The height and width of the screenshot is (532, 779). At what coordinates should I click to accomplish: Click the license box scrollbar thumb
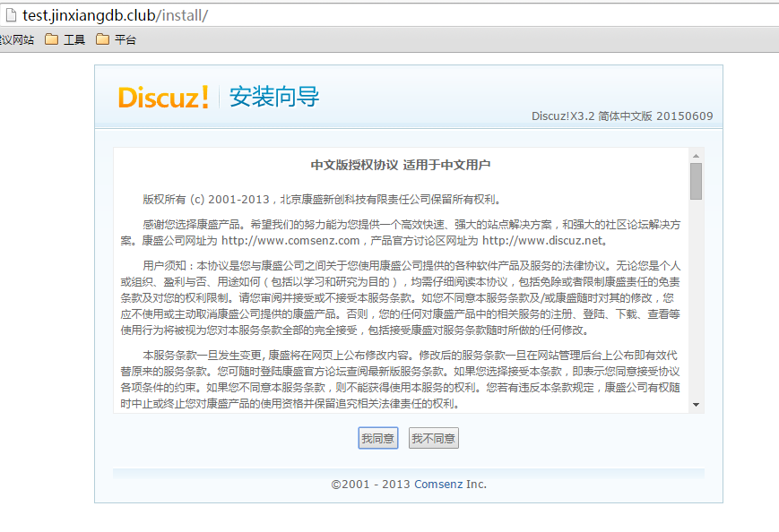[x=696, y=181]
